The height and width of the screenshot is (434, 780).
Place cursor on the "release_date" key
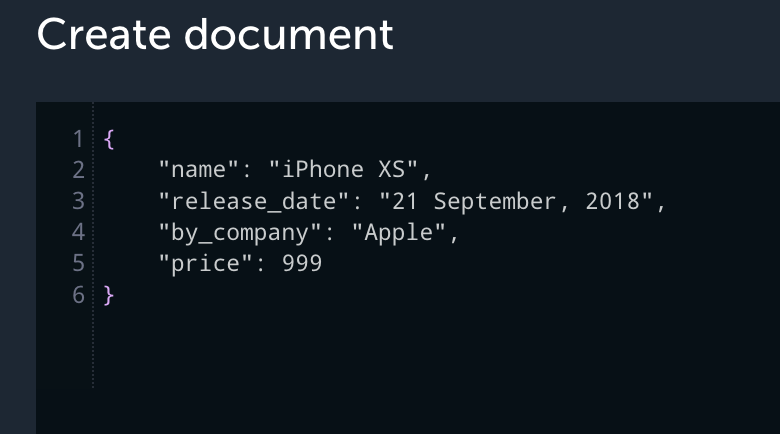254,202
